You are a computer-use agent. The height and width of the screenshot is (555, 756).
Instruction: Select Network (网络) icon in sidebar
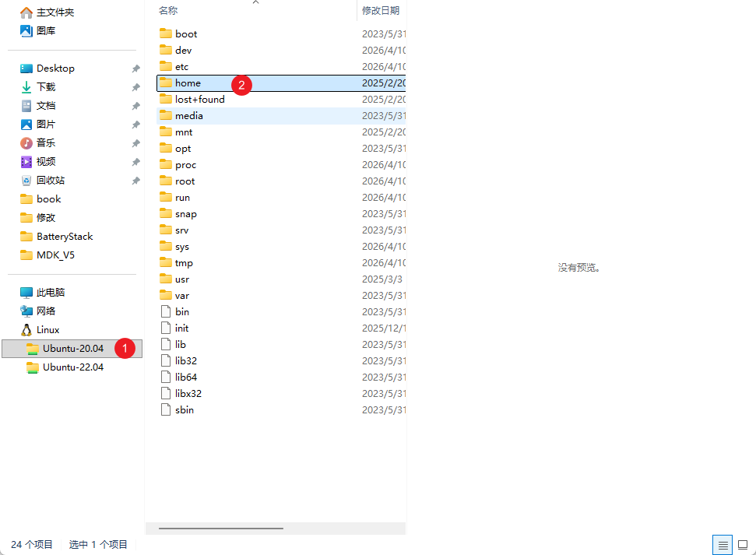tap(26, 311)
